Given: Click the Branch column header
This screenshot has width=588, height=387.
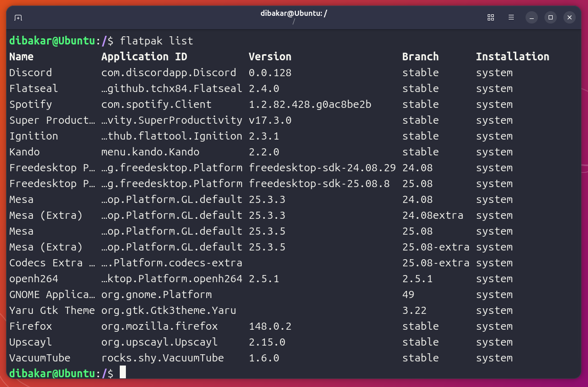Looking at the screenshot, I should (x=420, y=57).
